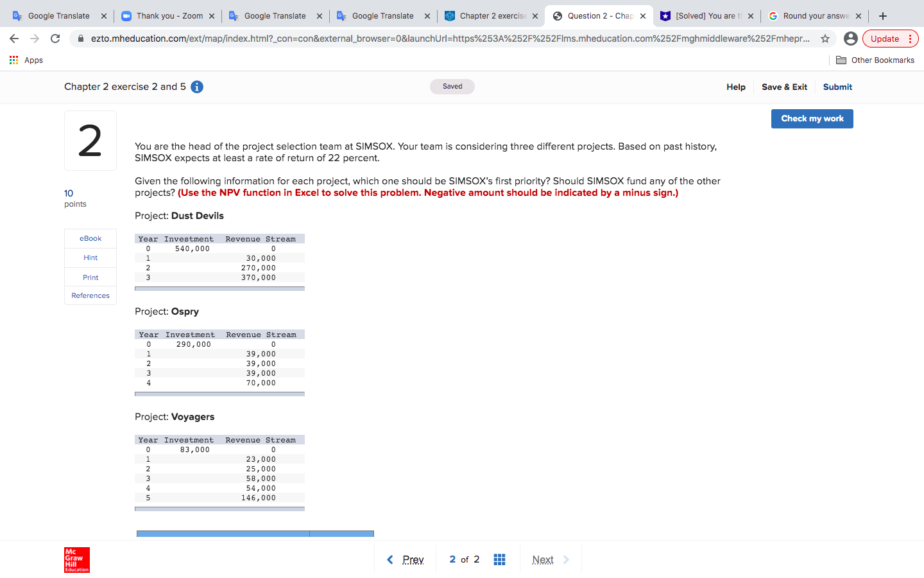Viewport: 924px width, 578px height.
Task: Click the Voyagers 146,000 revenue value
Action: tap(259, 498)
